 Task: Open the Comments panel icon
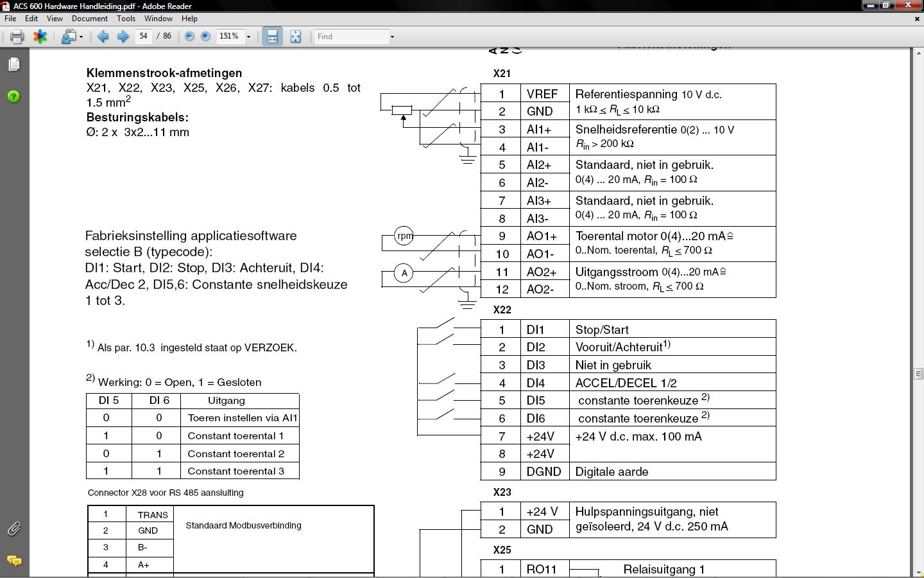pos(13,561)
